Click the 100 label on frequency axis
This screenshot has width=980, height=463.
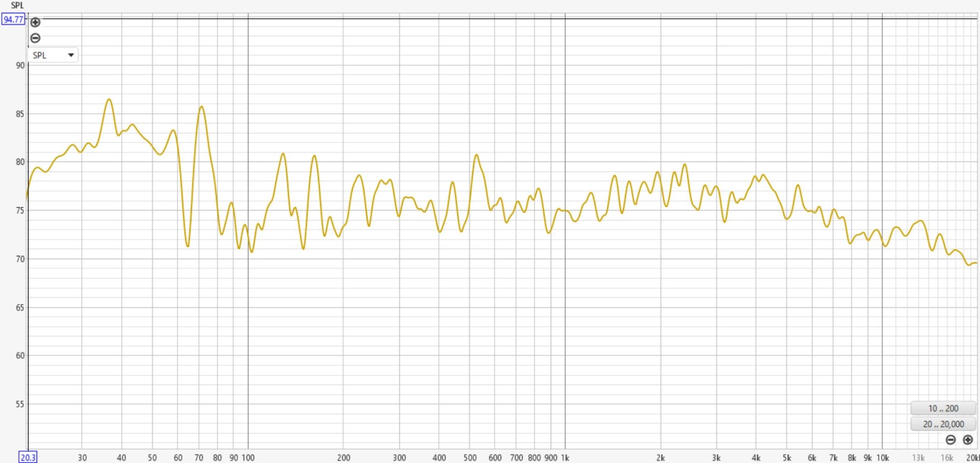coord(248,458)
